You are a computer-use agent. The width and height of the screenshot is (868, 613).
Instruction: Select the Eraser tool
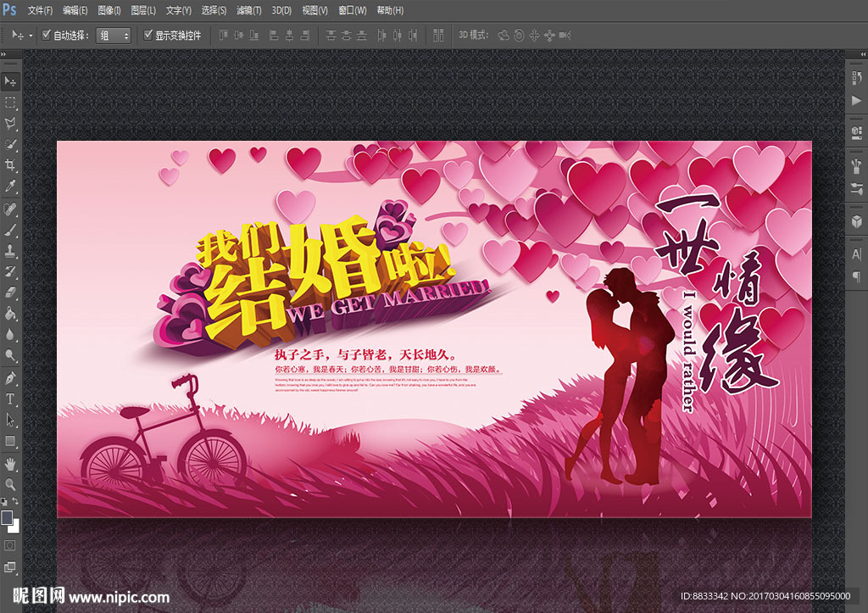(x=10, y=293)
